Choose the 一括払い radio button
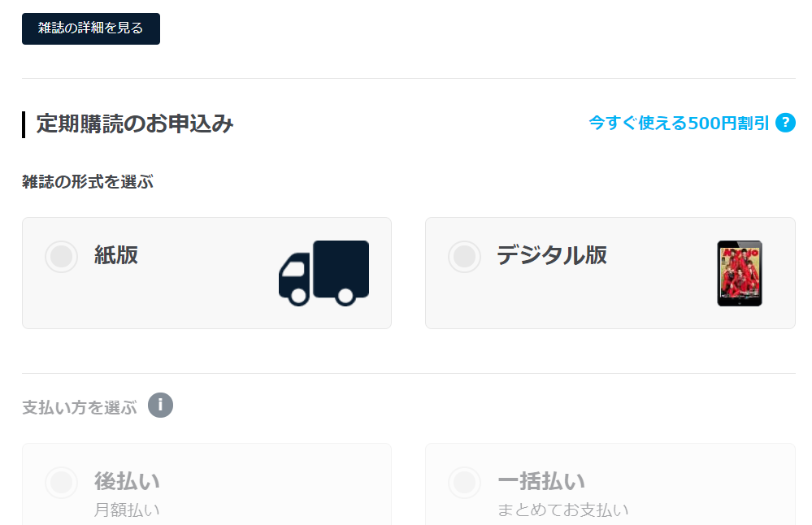Image resolution: width=812 pixels, height=525 pixels. click(x=464, y=483)
